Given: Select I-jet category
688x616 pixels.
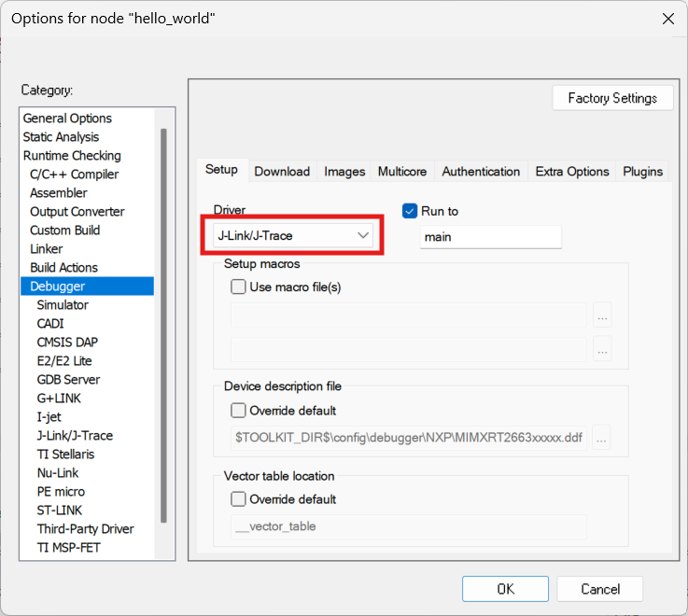Looking at the screenshot, I should click(x=49, y=417).
